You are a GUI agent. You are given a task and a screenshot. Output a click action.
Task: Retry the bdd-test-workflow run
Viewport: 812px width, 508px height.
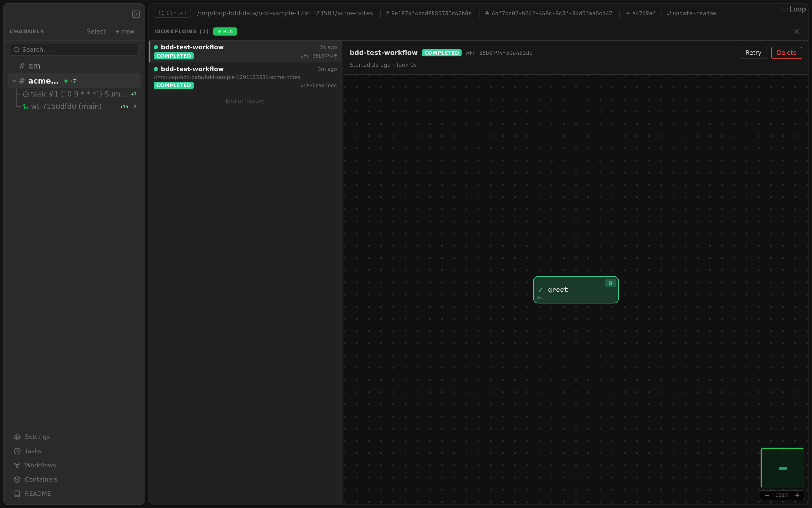coord(753,53)
